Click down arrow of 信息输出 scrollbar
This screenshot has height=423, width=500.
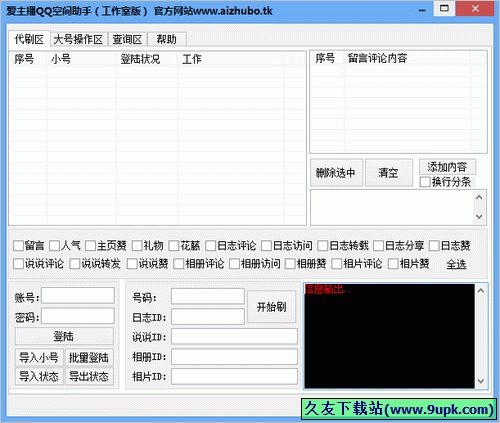coord(481,381)
